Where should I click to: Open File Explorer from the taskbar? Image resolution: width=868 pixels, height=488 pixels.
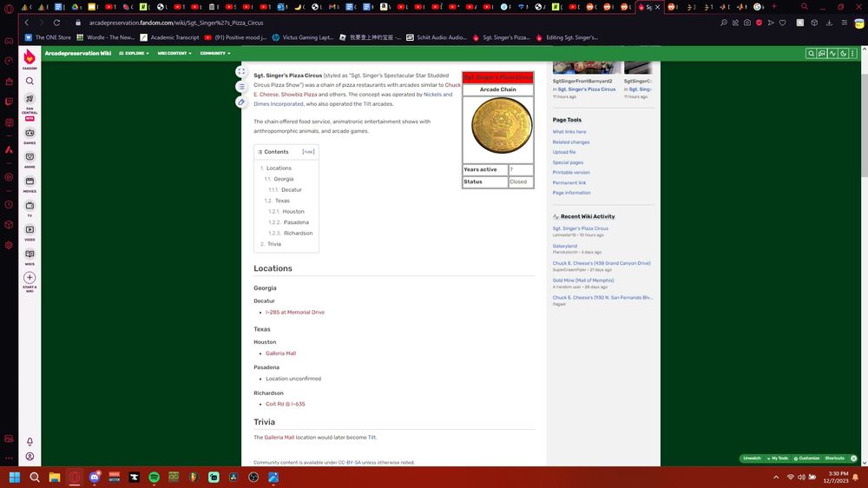click(x=54, y=477)
